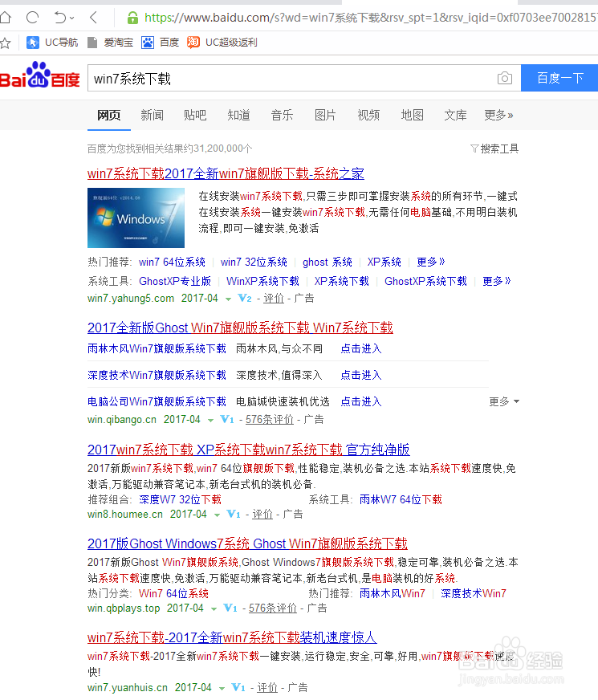598x700 pixels.
Task: Click the Windows 7 thumbnail image
Action: (x=136, y=218)
